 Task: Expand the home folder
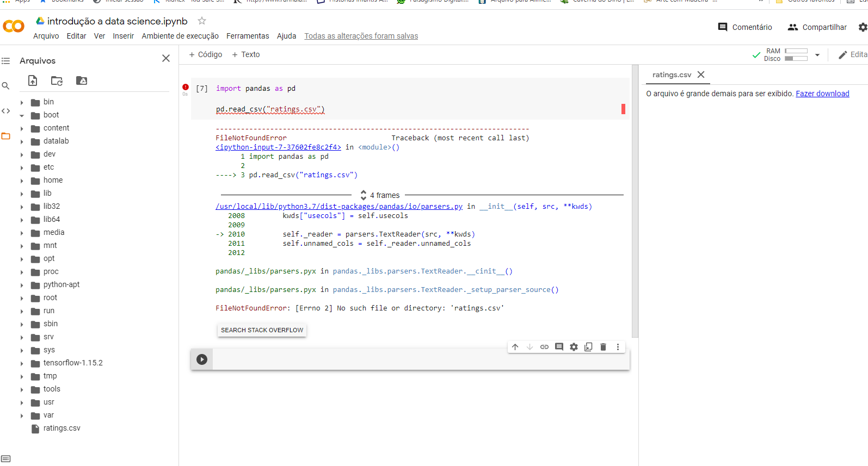pyautogui.click(x=22, y=181)
